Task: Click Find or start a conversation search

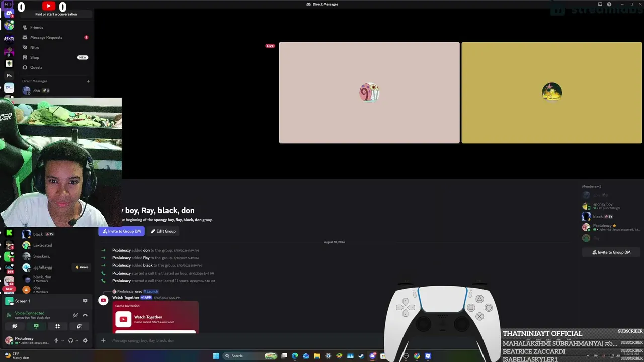Action: [x=56, y=14]
